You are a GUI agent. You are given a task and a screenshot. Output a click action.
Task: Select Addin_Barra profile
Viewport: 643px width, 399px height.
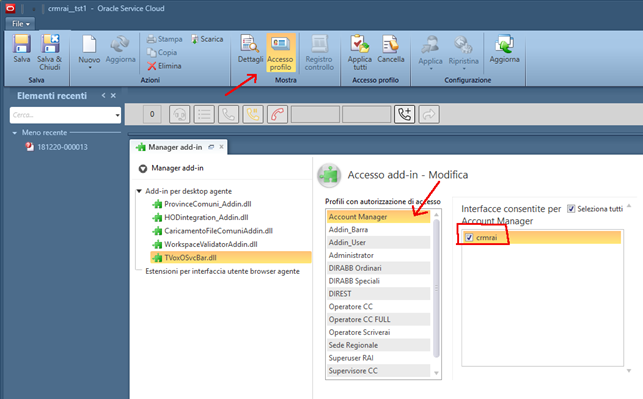(x=379, y=230)
